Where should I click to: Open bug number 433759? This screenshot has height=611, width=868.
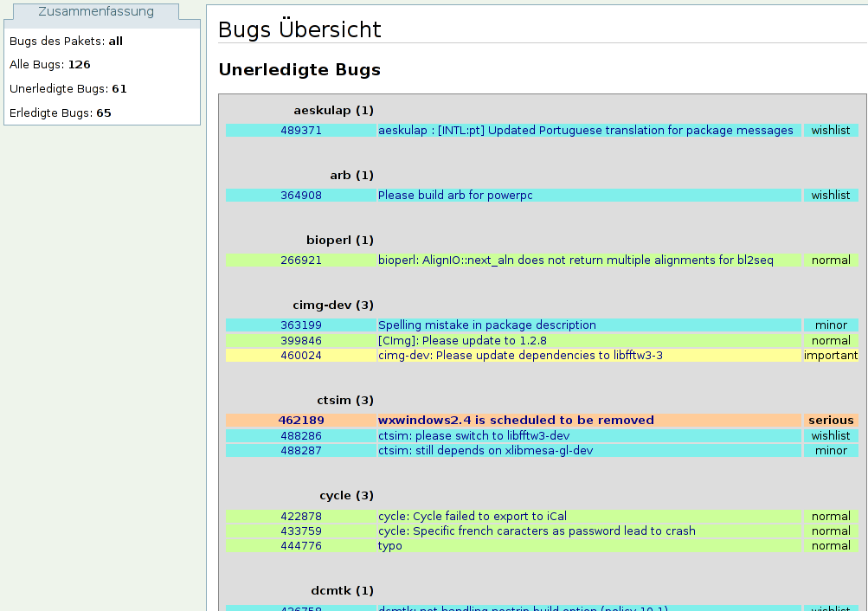[300, 531]
